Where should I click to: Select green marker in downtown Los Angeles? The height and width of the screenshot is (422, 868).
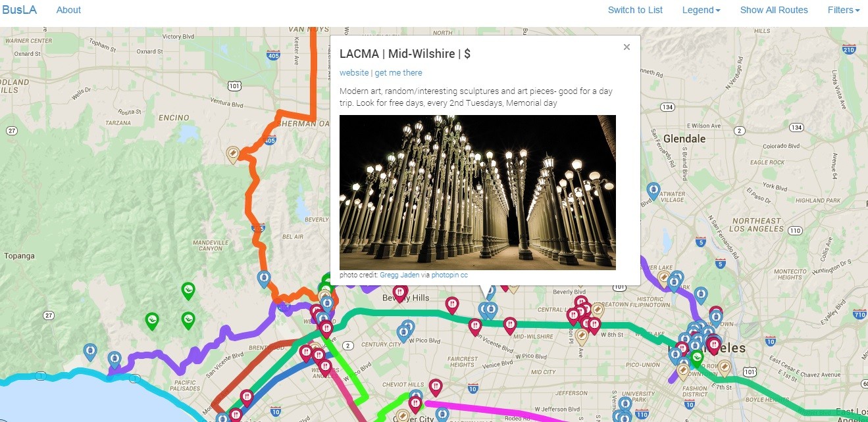click(696, 359)
